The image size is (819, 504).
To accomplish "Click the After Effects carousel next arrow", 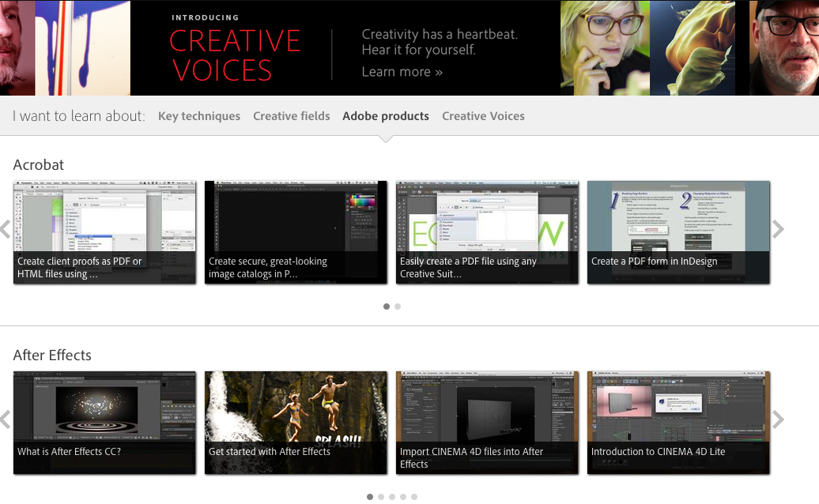I will point(778,419).
